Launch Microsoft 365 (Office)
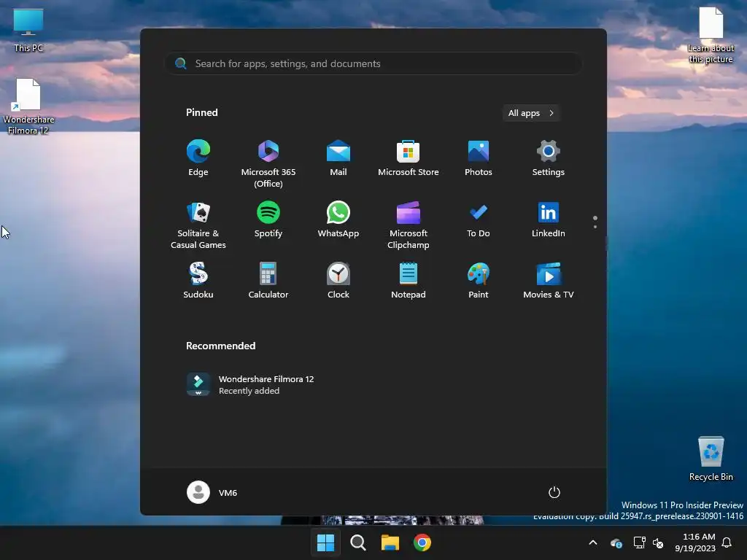The height and width of the screenshot is (560, 747). (x=268, y=164)
